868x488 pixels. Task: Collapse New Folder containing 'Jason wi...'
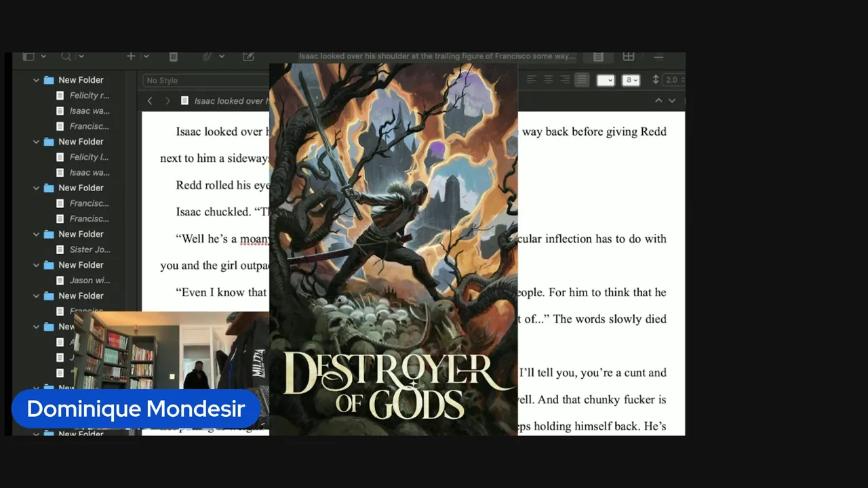[x=37, y=265]
